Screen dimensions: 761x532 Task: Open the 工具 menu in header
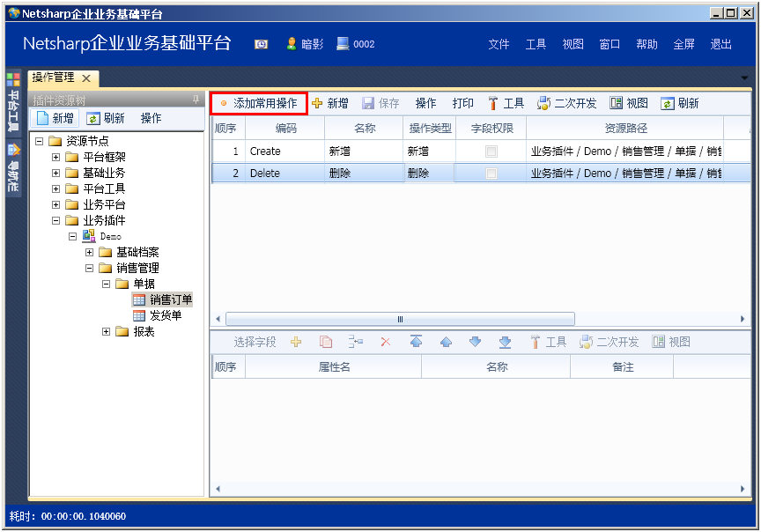[536, 44]
